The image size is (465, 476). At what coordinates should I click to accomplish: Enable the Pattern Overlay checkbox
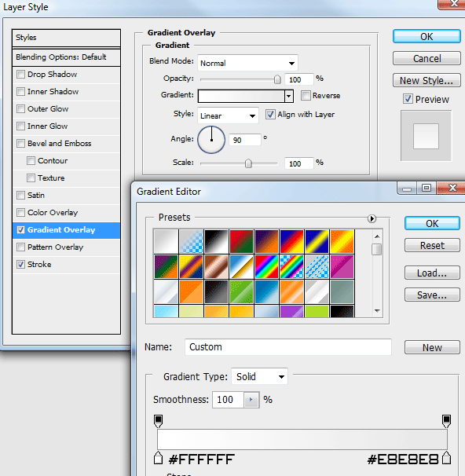point(20,247)
